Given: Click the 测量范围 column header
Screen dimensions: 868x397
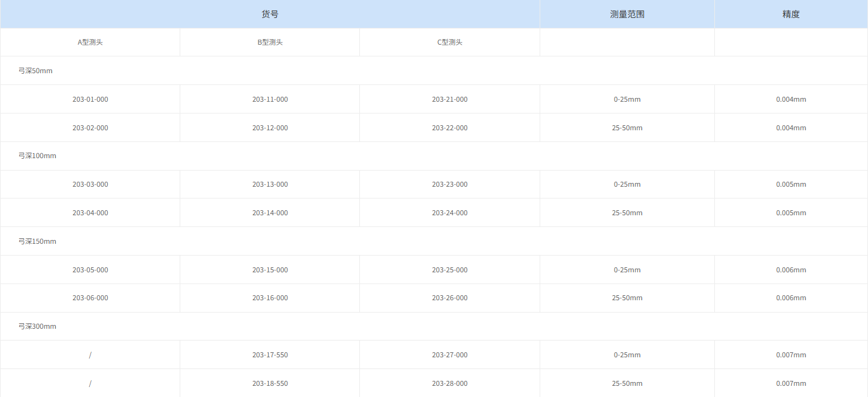Looking at the screenshot, I should (x=627, y=14).
